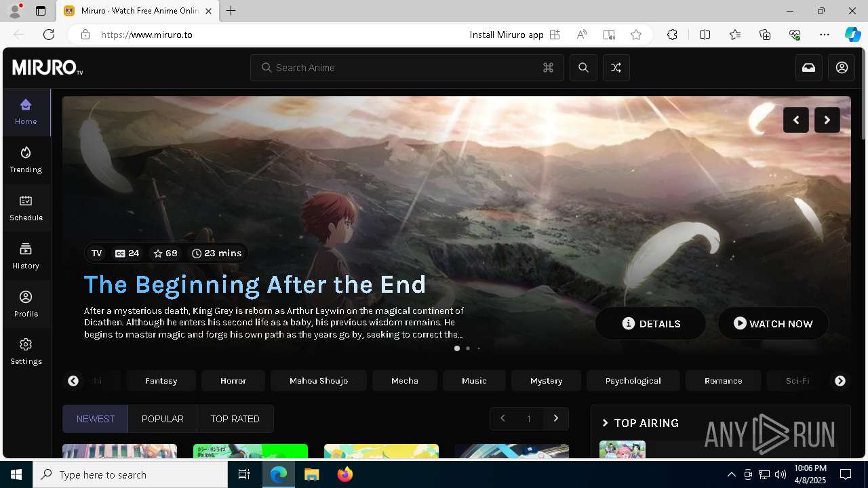Click the inbox tray icon in header
The width and height of the screenshot is (868, 488).
click(809, 68)
